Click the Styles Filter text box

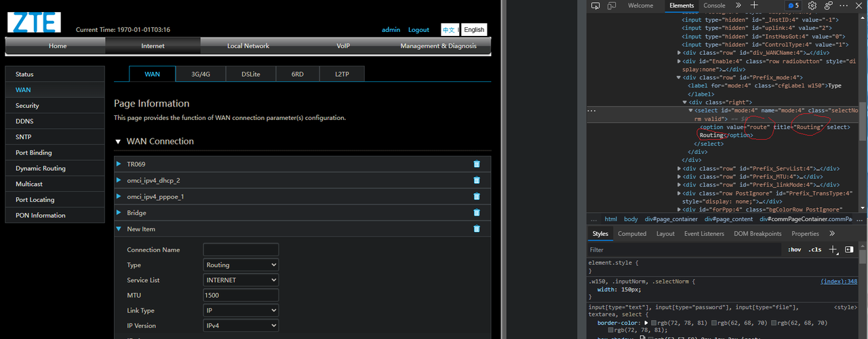[685, 250]
